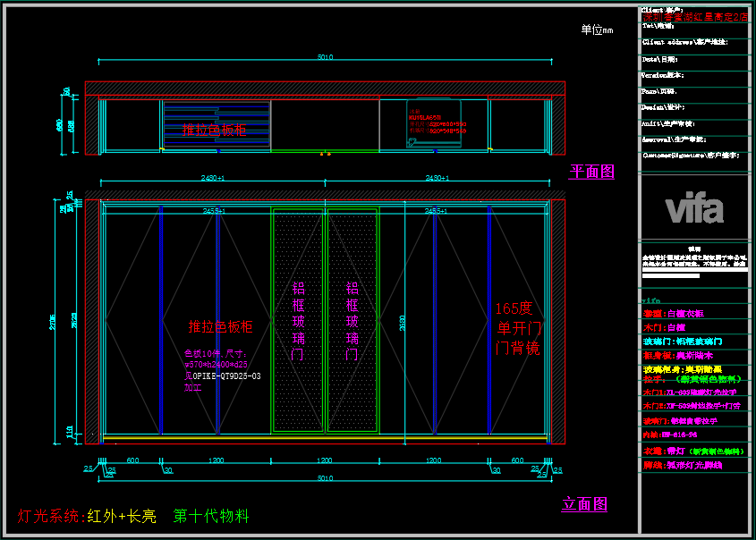The height and width of the screenshot is (540, 756).
Task: Click the underlined 平面图 view title
Action: pyautogui.click(x=591, y=172)
